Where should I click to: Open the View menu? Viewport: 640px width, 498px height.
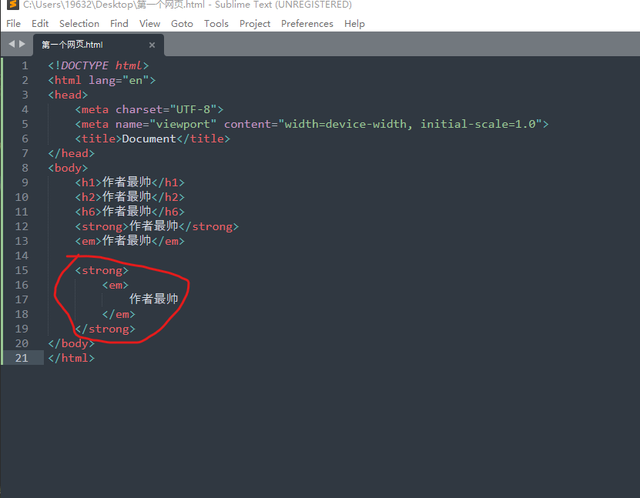(x=150, y=24)
